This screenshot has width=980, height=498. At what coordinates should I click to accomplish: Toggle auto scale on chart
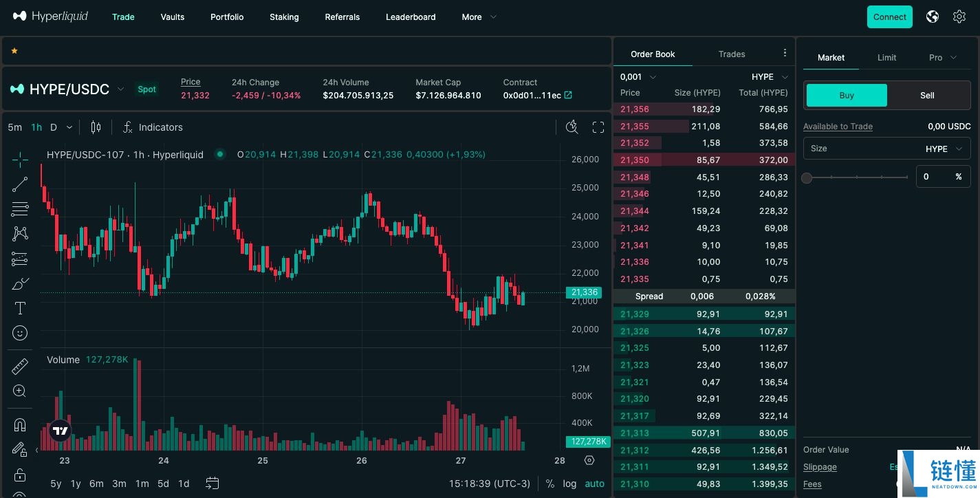[x=595, y=484]
